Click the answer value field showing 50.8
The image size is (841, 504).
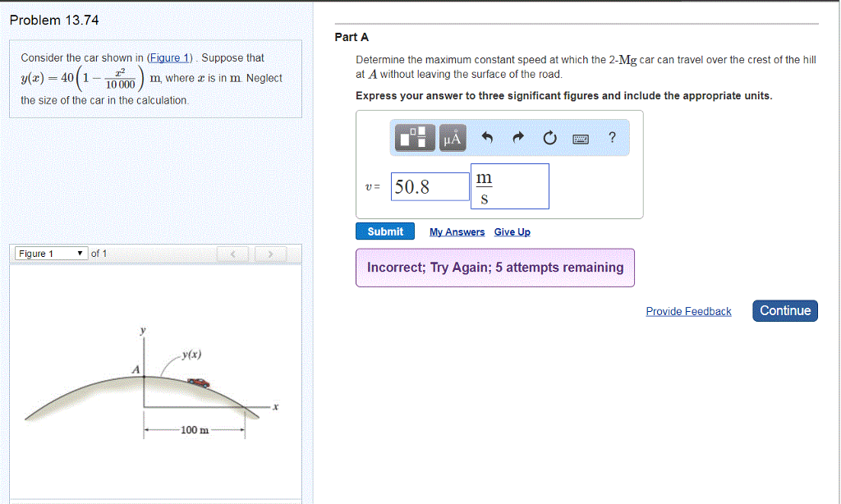430,186
